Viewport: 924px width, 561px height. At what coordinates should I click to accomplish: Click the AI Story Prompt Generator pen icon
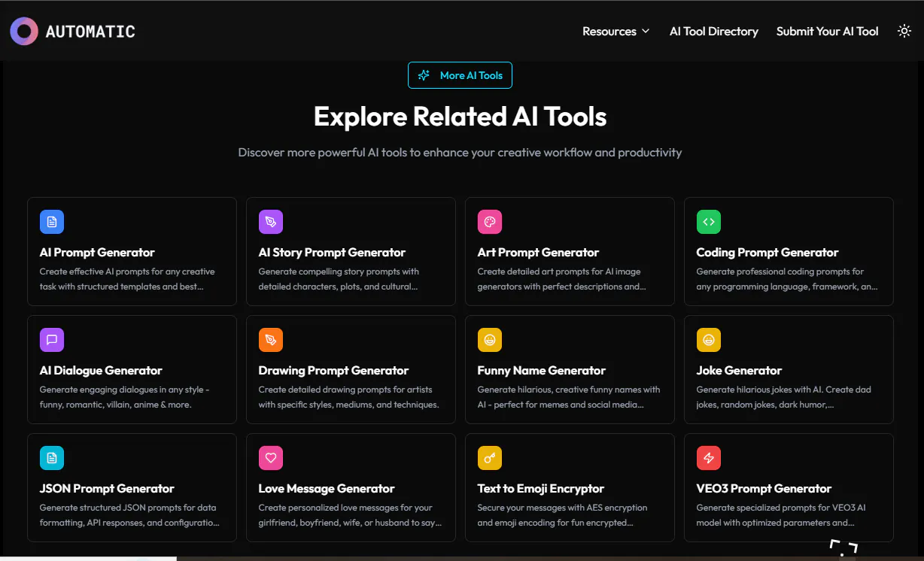coord(271,222)
